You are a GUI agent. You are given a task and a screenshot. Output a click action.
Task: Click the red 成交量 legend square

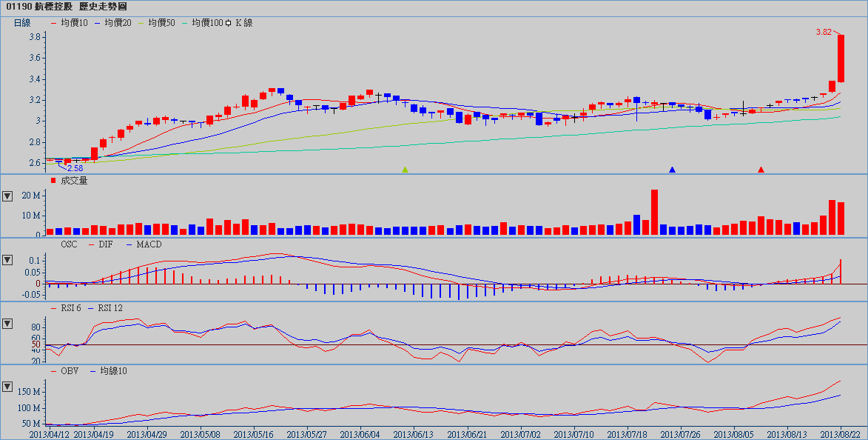53,180
